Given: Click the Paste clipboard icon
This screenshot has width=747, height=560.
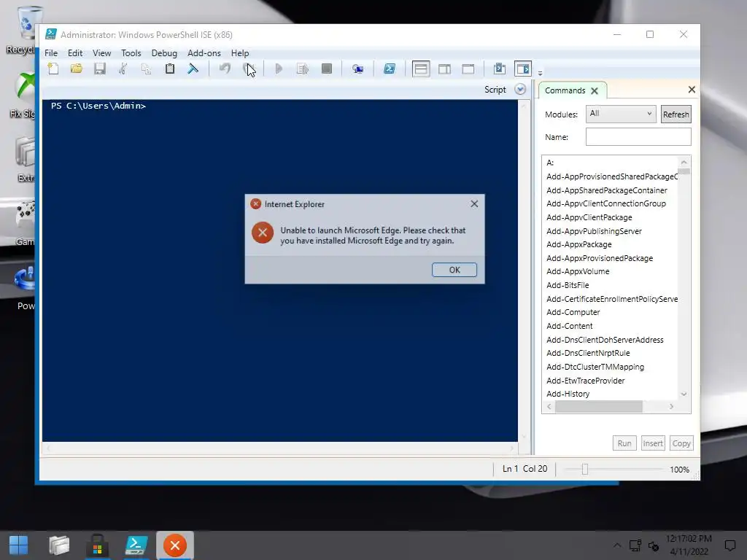Looking at the screenshot, I should point(169,69).
